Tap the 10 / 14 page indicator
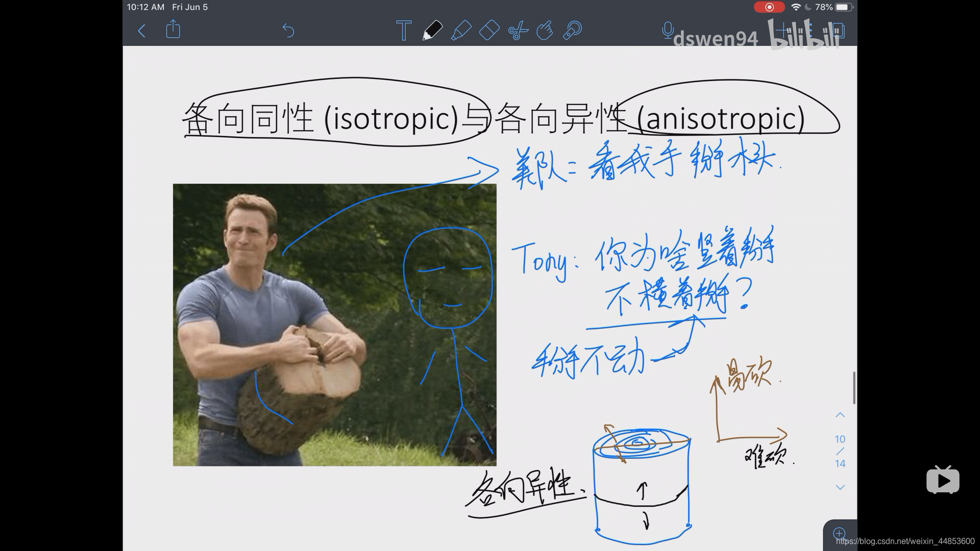This screenshot has height=551, width=980. tap(840, 451)
